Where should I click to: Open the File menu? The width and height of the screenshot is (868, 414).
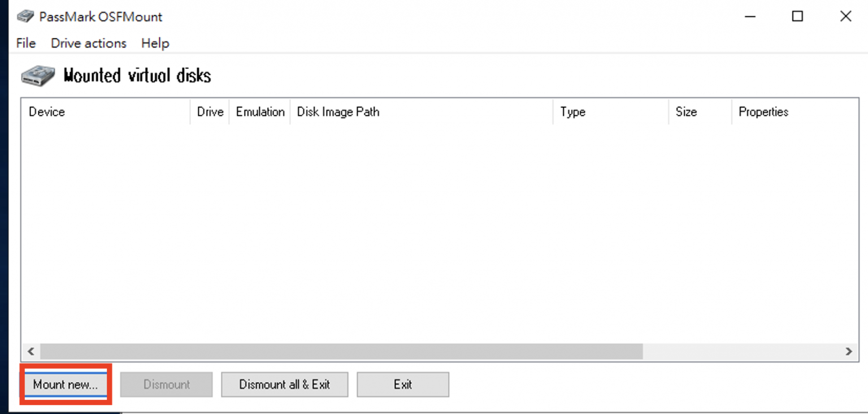tap(26, 43)
